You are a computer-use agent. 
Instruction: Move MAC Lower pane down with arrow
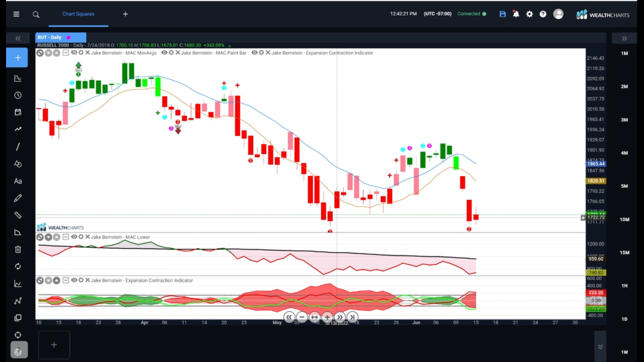(48, 237)
